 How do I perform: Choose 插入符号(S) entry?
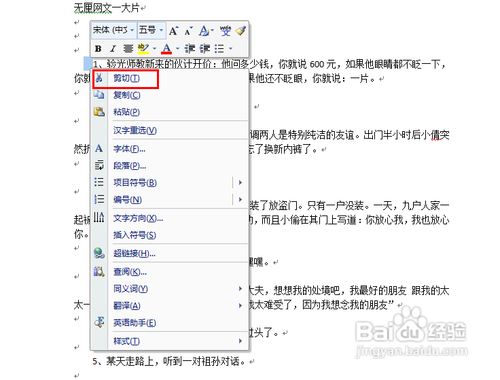point(170,235)
